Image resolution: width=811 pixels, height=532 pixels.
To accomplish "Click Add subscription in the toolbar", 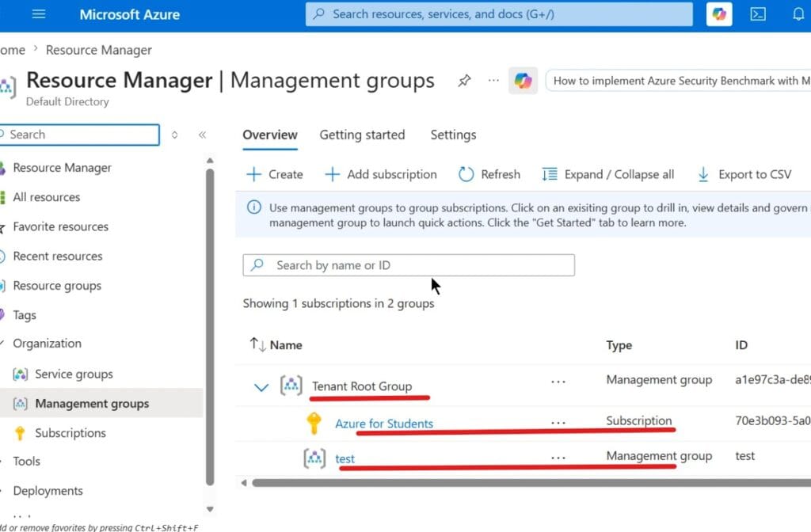I will [381, 175].
